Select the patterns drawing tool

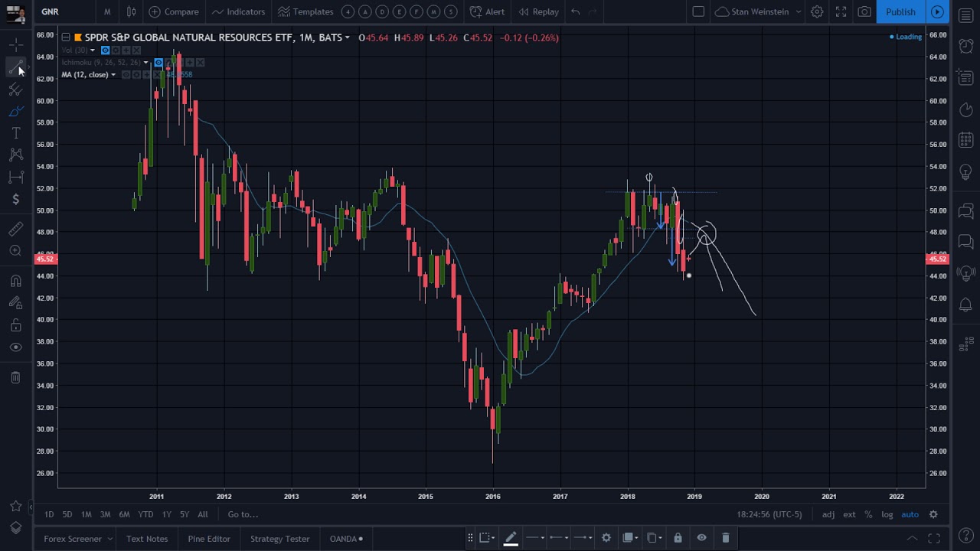pyautogui.click(x=16, y=155)
